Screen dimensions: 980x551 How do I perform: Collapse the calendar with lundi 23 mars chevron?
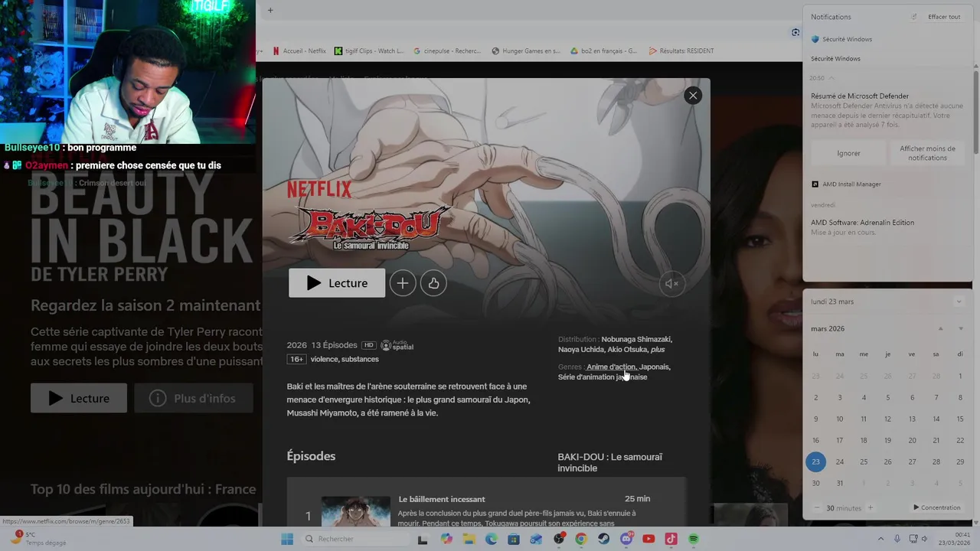coord(959,302)
